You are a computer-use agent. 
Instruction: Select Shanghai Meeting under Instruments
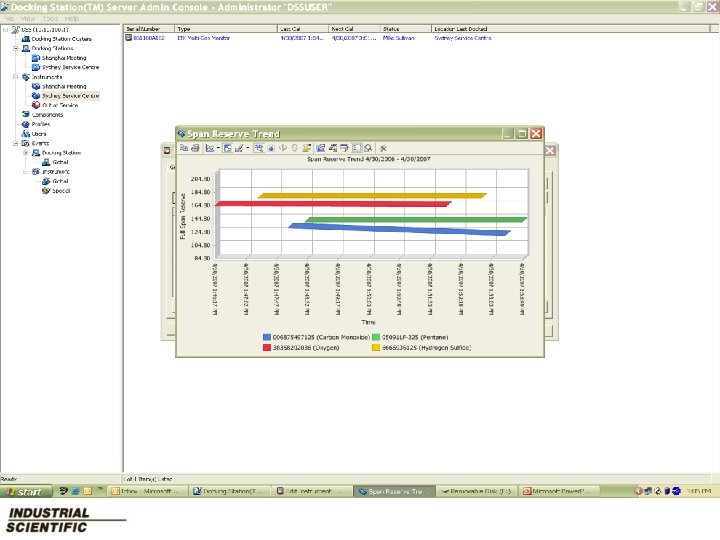[64, 86]
